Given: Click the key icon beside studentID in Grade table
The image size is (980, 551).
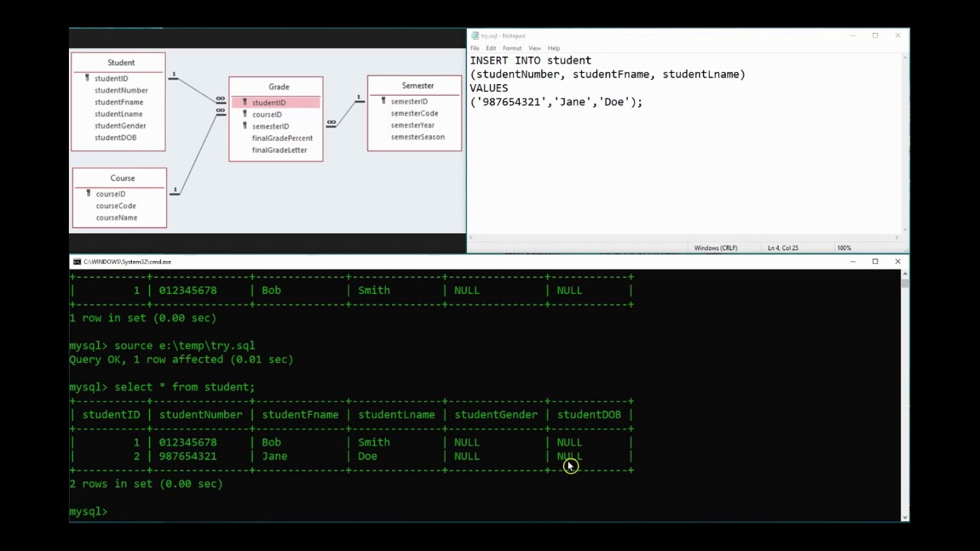Looking at the screenshot, I should coord(244,103).
